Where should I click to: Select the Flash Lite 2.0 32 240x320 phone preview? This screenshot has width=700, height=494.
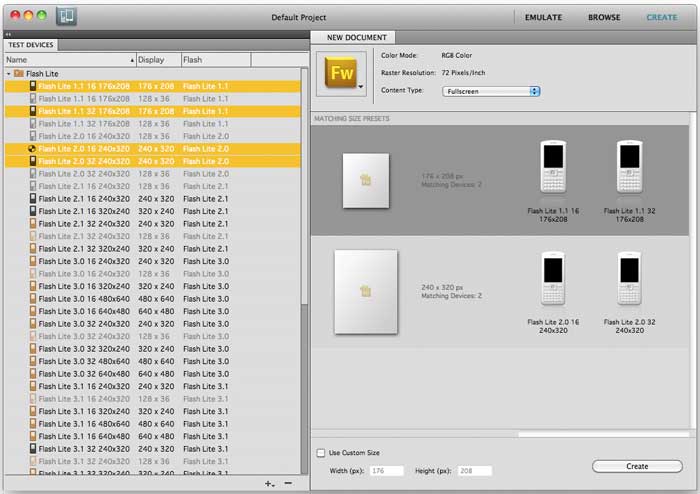click(630, 280)
